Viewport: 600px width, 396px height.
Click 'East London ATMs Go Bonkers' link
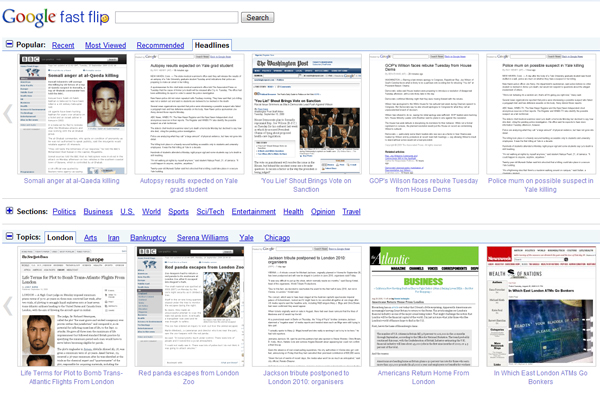point(540,377)
